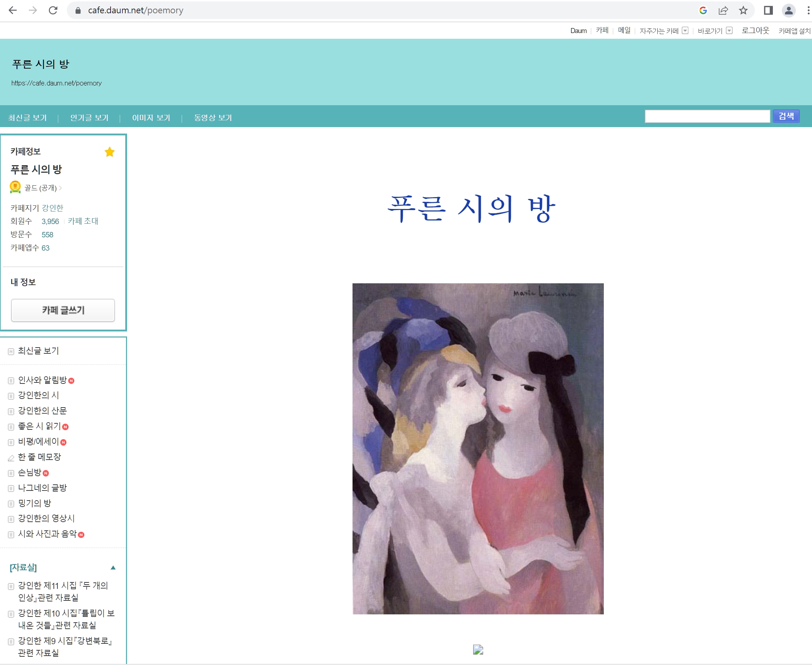This screenshot has width=812, height=665.
Task: Click 카페앱 설치 link
Action: click(x=794, y=31)
